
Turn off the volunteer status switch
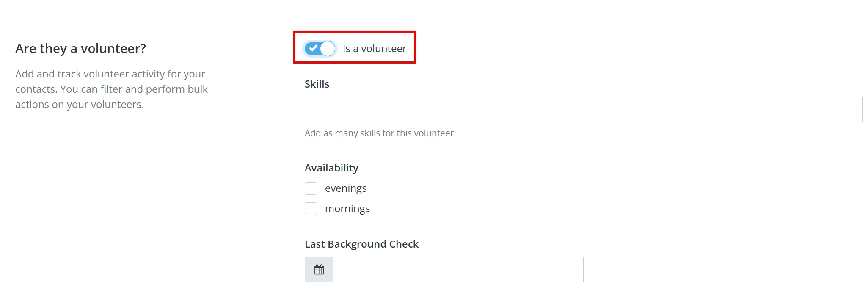[319, 48]
